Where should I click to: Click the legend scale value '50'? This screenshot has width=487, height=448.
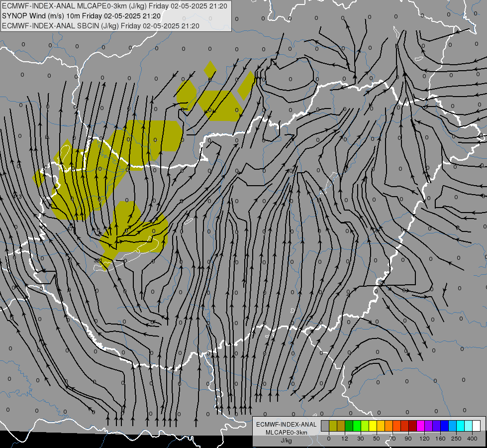click(x=377, y=439)
